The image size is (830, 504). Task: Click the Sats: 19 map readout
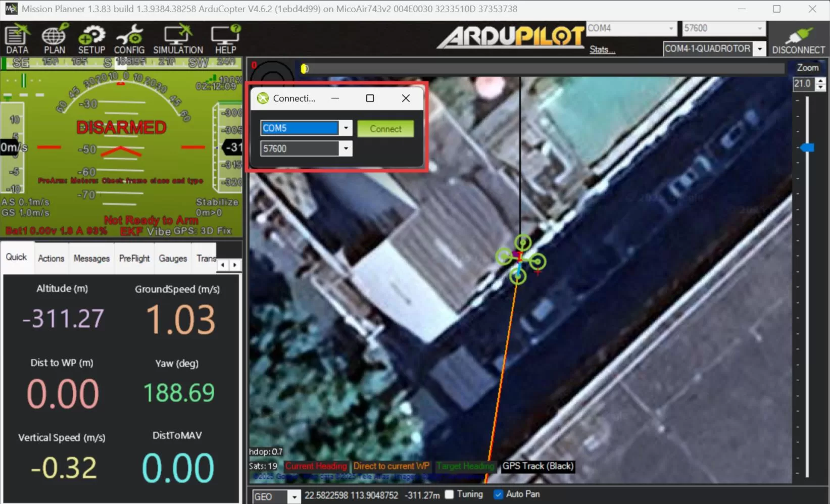point(263,466)
